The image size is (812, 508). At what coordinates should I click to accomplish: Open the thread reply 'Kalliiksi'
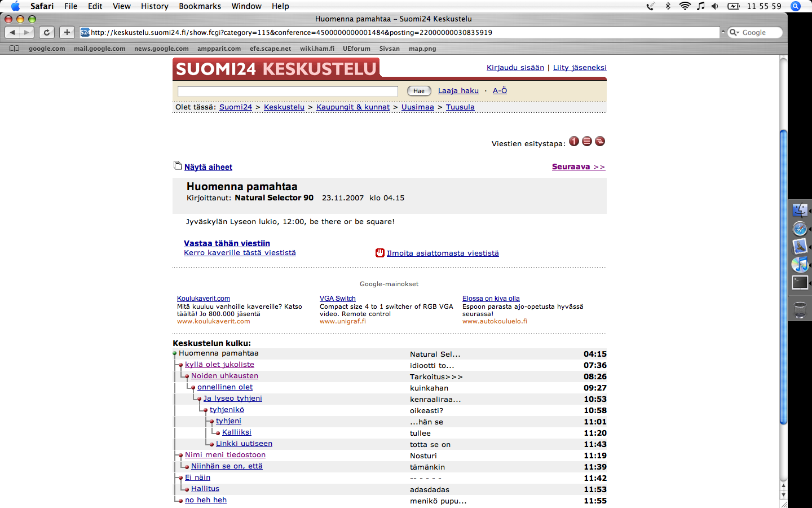237,432
